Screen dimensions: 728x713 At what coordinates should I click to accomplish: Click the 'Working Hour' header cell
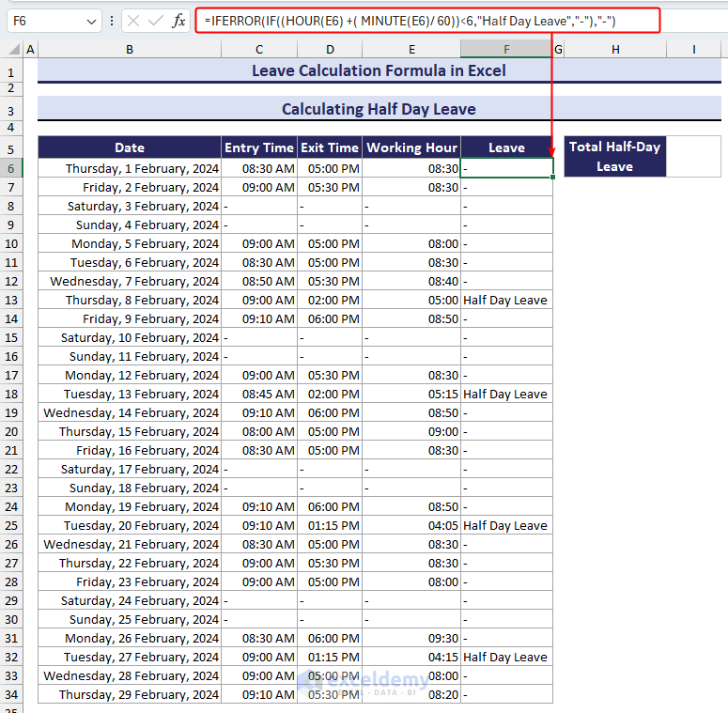(x=411, y=147)
